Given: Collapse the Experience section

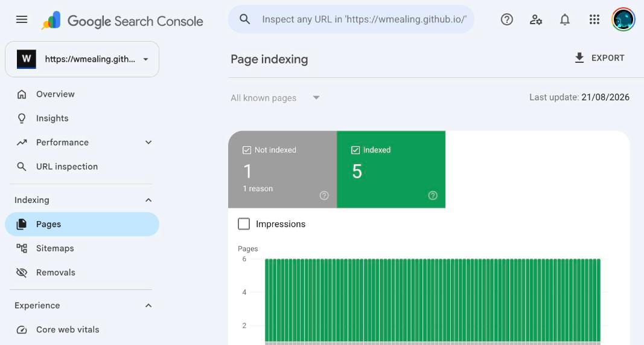Looking at the screenshot, I should click(148, 306).
